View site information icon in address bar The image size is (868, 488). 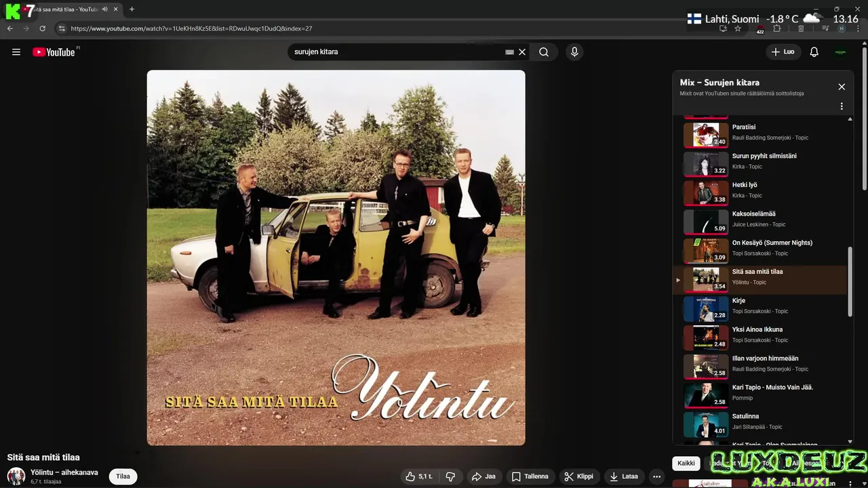coord(62,28)
